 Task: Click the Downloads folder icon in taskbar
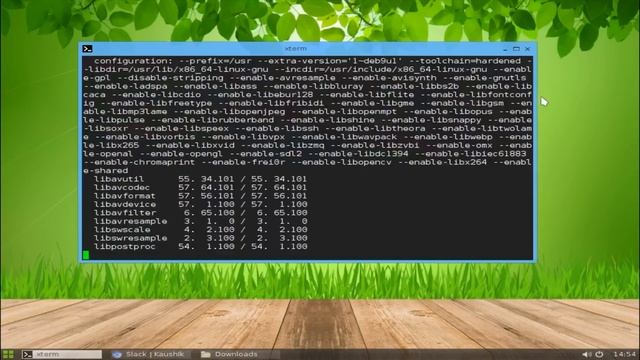click(206, 354)
